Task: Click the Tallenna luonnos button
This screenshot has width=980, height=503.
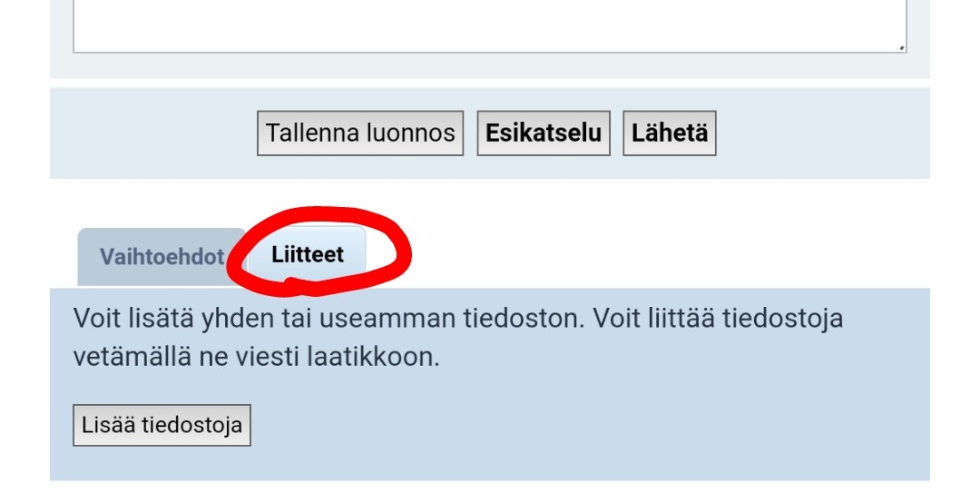Action: [360, 133]
